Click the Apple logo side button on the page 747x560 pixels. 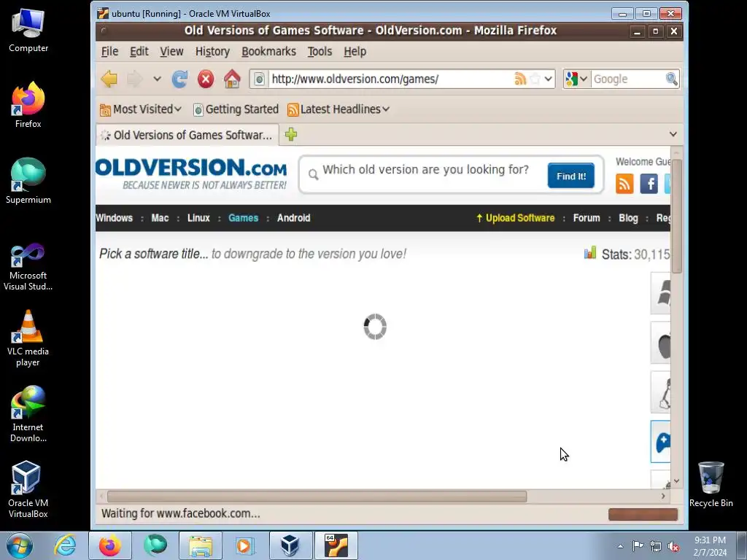point(661,343)
